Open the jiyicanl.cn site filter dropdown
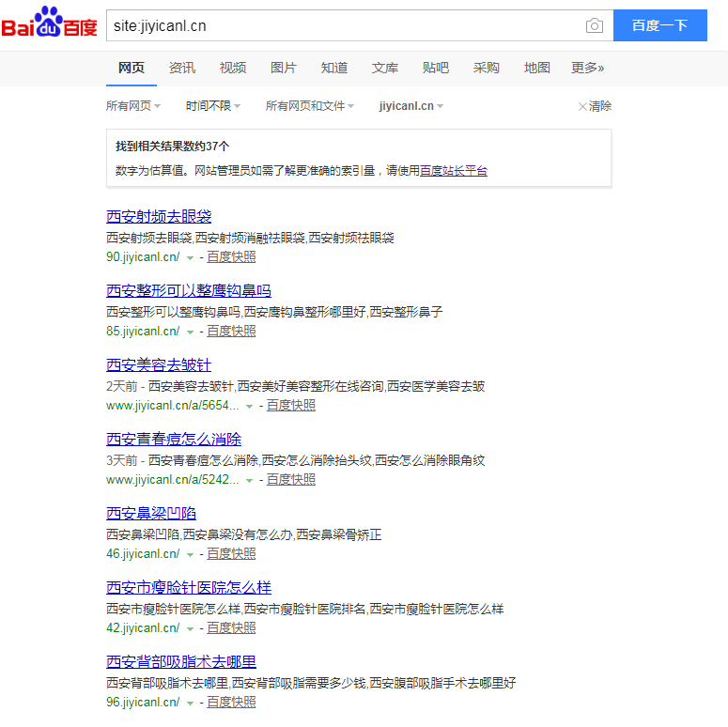728x727 pixels. pos(410,106)
